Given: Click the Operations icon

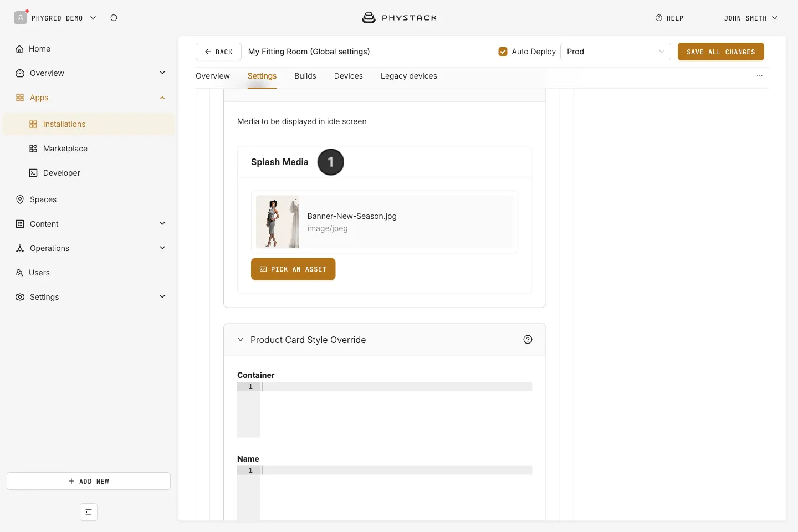Looking at the screenshot, I should point(20,248).
